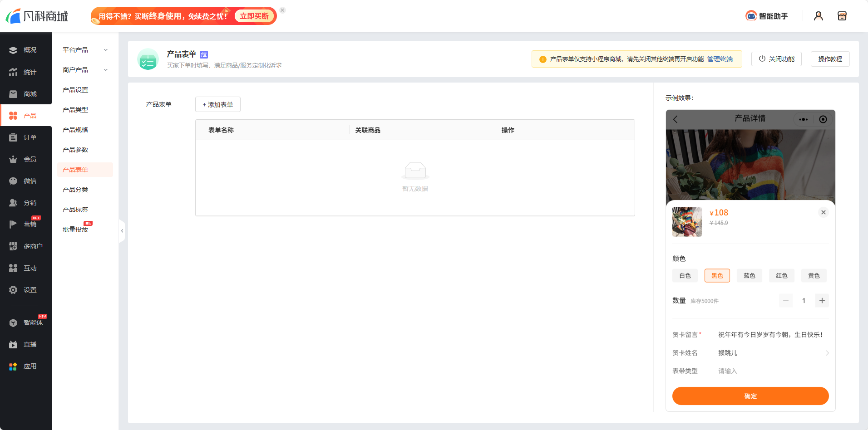This screenshot has height=430, width=868.
Task: Decrease quantity with the minus button
Action: point(786,301)
